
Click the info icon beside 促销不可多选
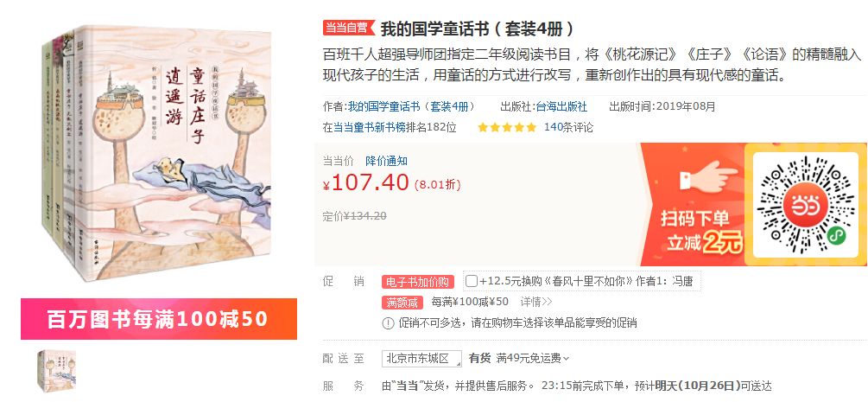click(x=388, y=322)
